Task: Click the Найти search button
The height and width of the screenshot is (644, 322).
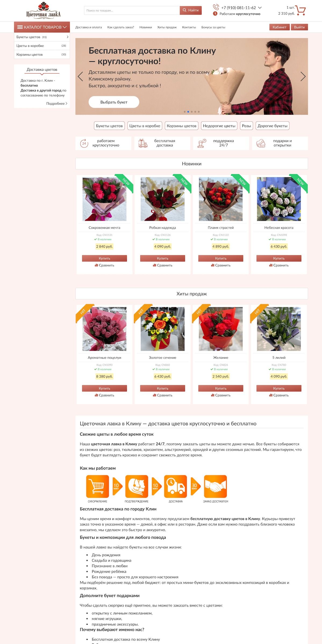Action: coord(191,10)
